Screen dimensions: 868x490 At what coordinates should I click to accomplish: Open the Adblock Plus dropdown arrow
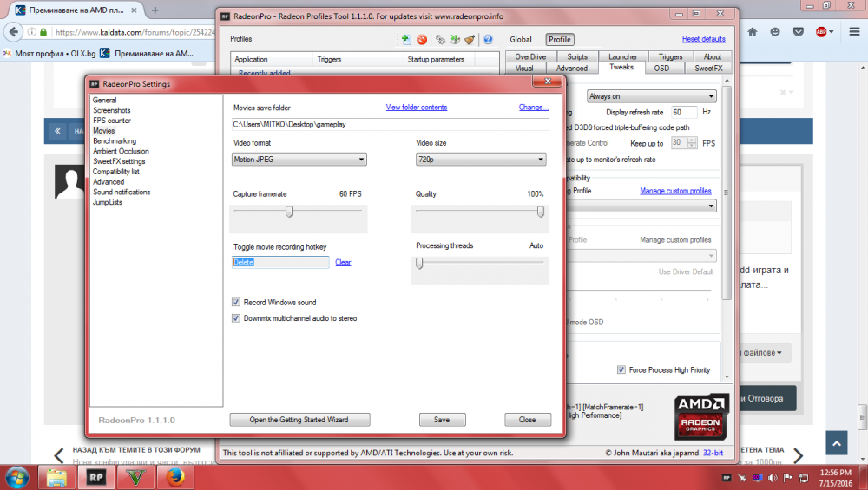832,32
